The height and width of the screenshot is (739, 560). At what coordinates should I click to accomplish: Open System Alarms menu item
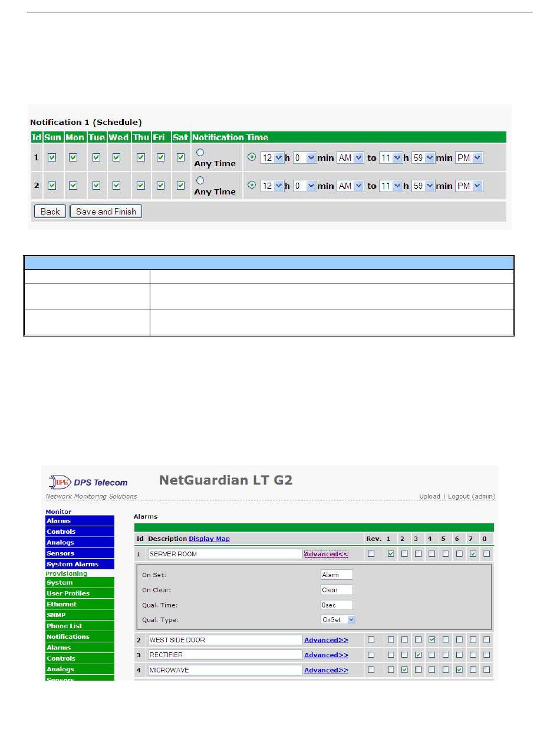pos(80,564)
